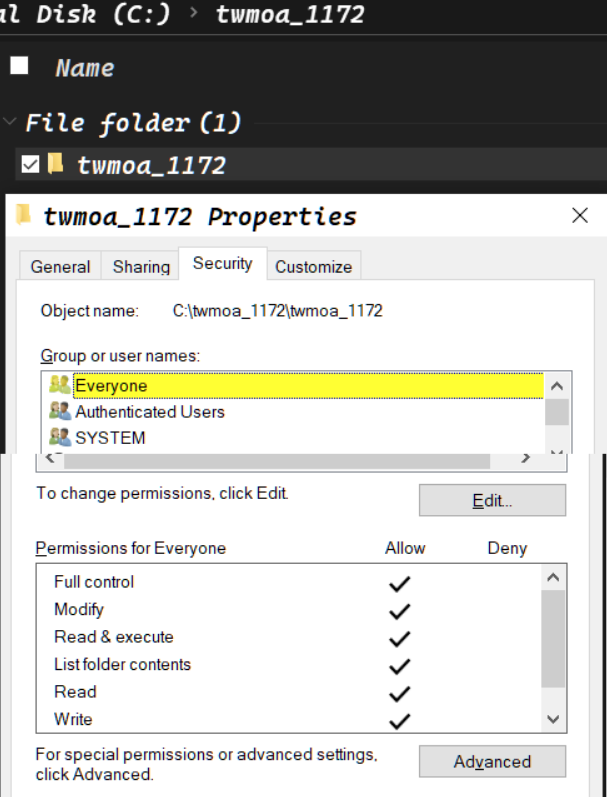The width and height of the screenshot is (607, 797).
Task: Open the Sharing tab
Action: click(x=141, y=266)
